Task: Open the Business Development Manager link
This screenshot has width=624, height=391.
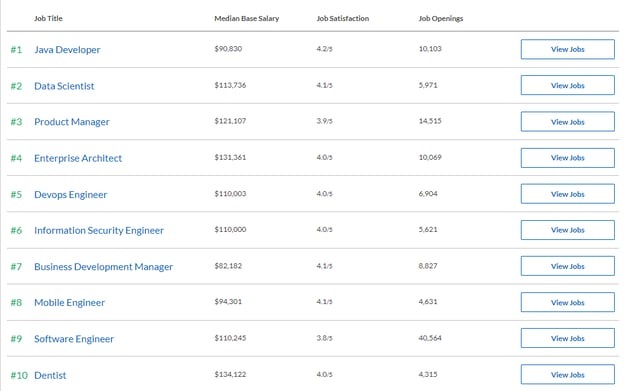Action: coord(103,267)
